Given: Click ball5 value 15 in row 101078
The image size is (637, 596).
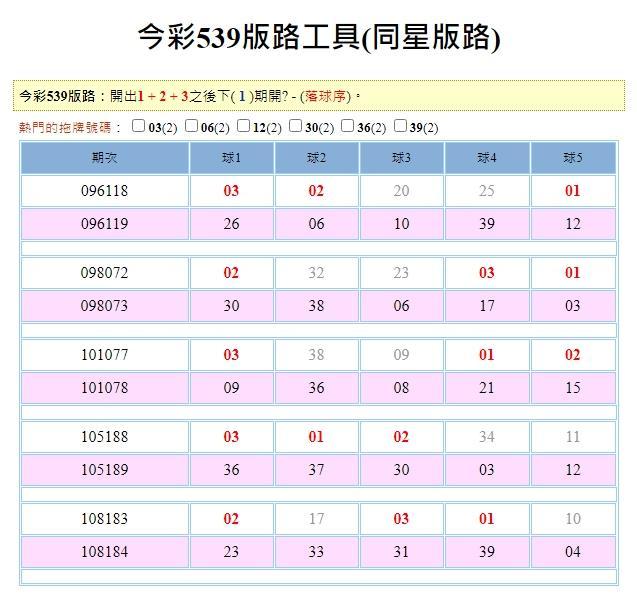Looking at the screenshot, I should point(573,388).
